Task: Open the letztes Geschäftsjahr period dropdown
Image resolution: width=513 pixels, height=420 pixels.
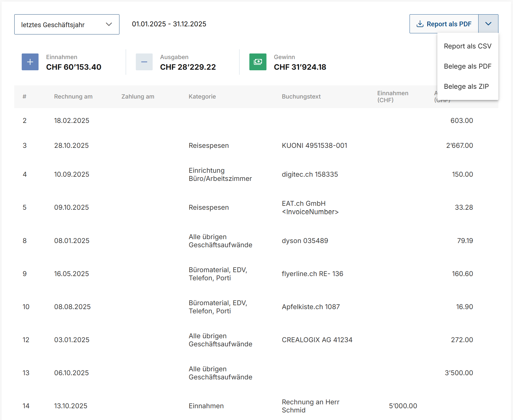Action: coord(67,24)
